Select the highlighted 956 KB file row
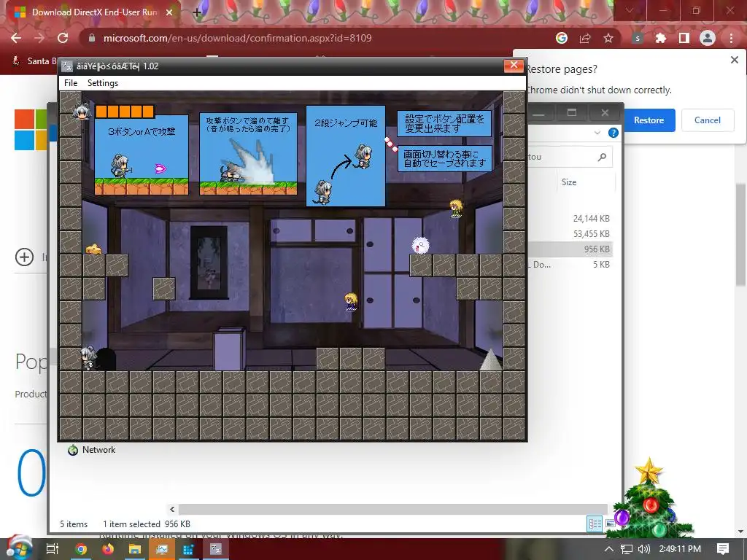This screenshot has width=747, height=560. point(569,249)
